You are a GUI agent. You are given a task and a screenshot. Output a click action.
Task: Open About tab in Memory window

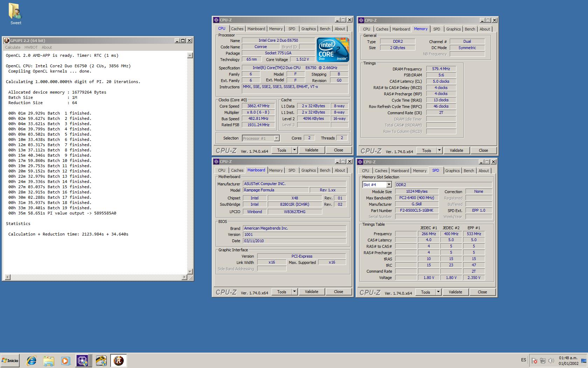click(485, 29)
